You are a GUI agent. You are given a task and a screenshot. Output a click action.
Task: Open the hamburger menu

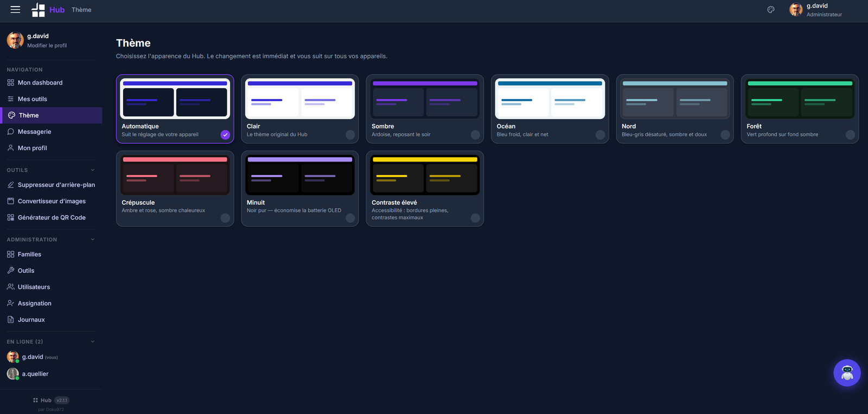click(x=15, y=10)
